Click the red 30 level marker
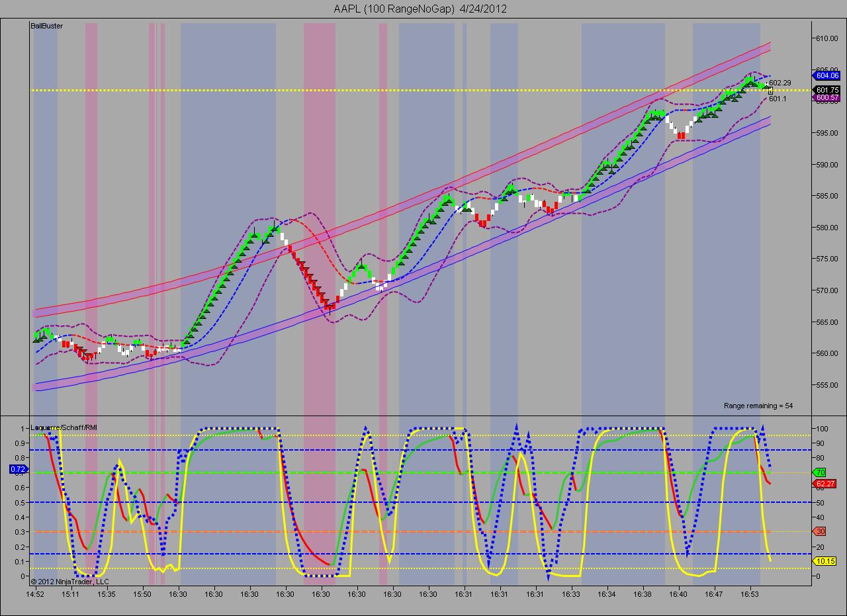 819,531
